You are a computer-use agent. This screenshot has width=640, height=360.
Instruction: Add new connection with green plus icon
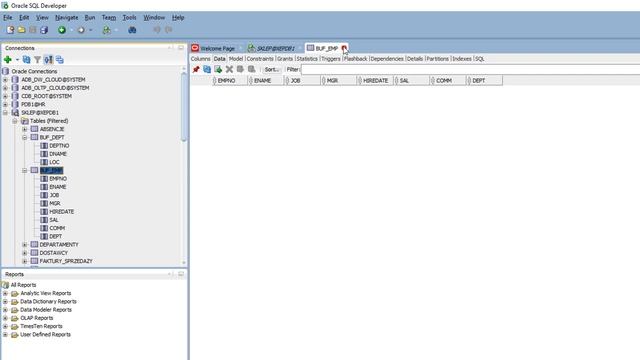tap(7, 60)
